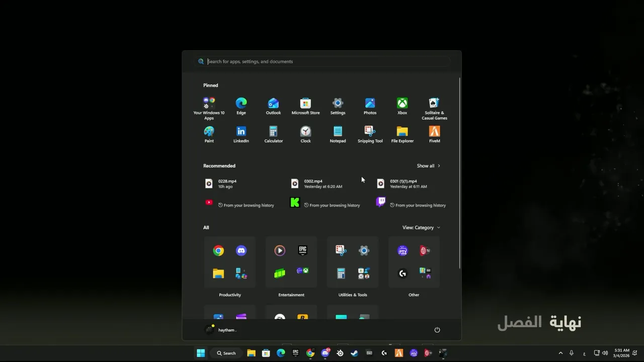Expand the View: Category dropdown

pos(421,227)
